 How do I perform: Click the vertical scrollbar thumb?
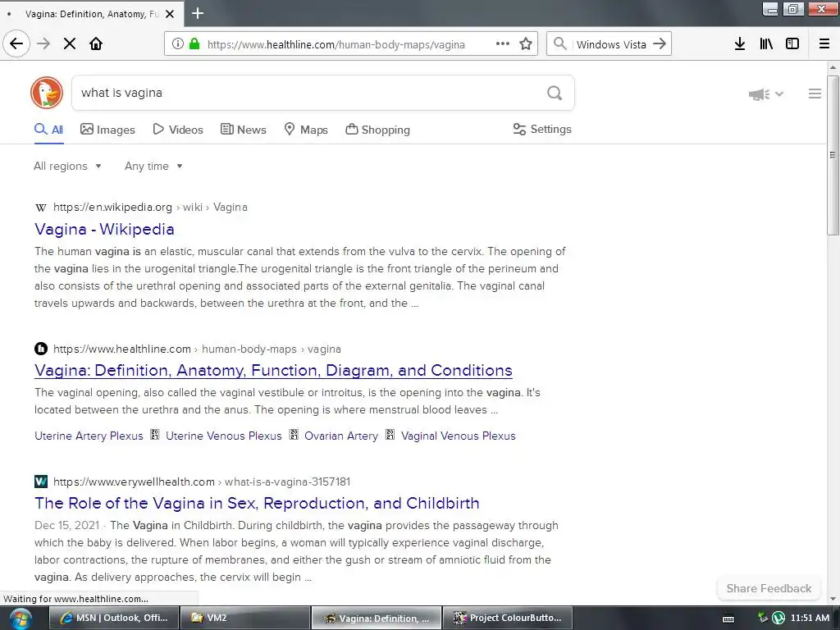[x=833, y=155]
